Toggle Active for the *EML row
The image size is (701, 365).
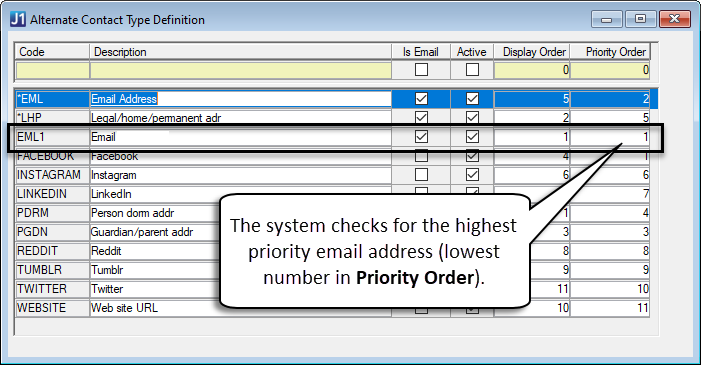(472, 98)
